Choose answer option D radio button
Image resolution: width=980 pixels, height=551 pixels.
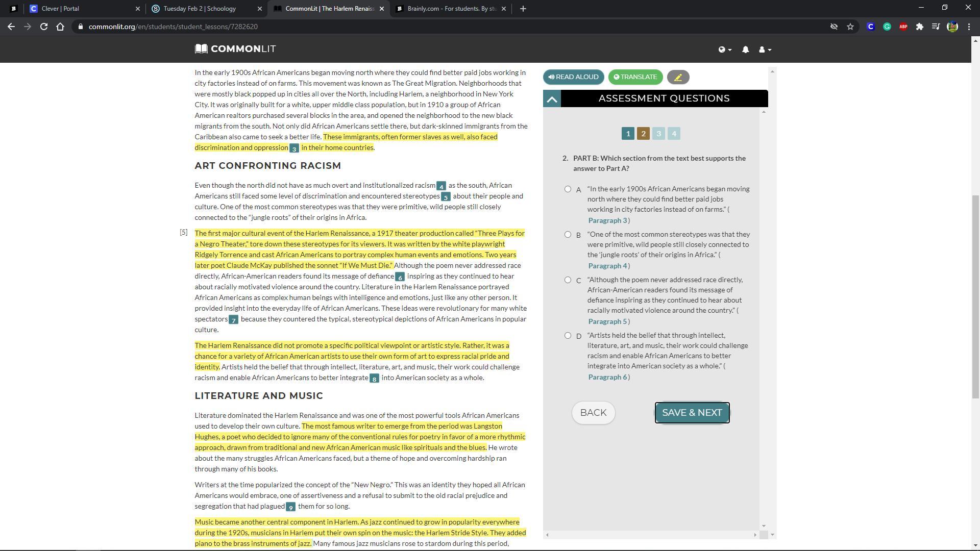(x=568, y=336)
